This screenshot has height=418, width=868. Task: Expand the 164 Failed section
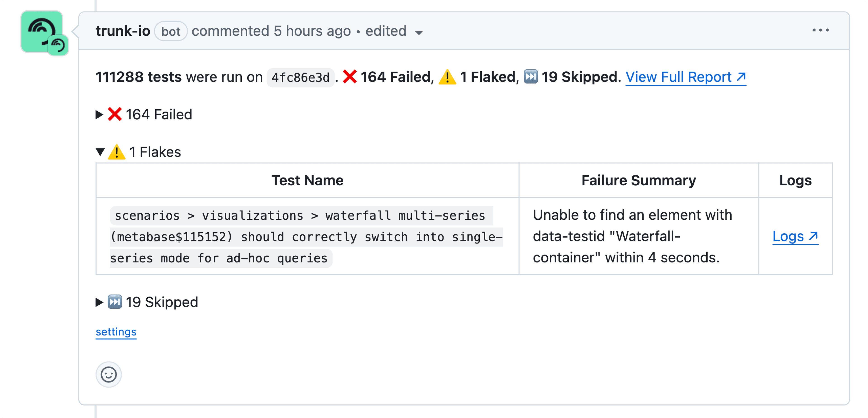click(144, 114)
